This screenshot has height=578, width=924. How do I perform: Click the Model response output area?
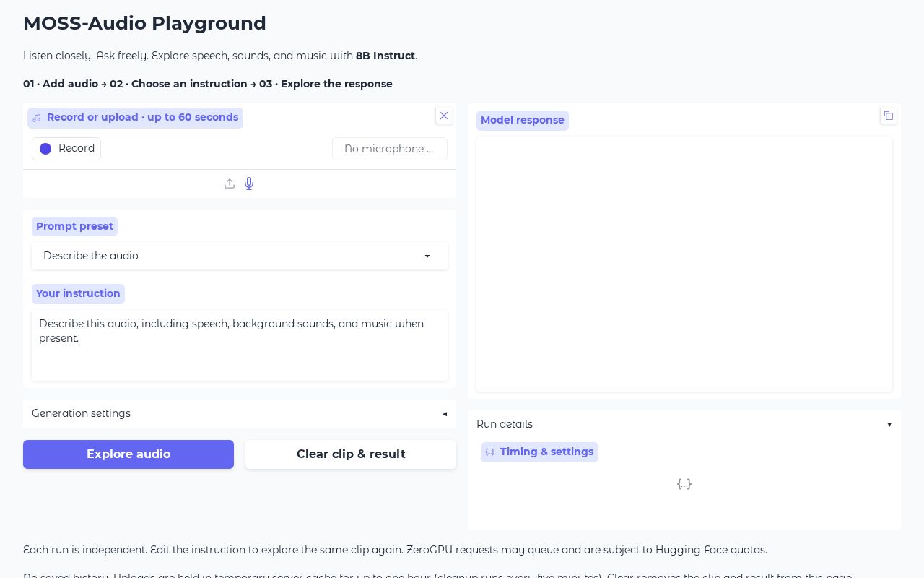[x=684, y=264]
